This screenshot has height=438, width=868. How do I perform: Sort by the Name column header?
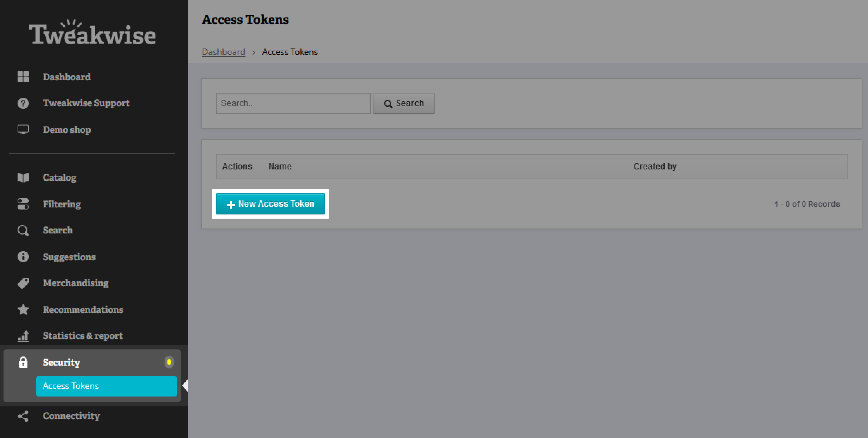coord(280,167)
